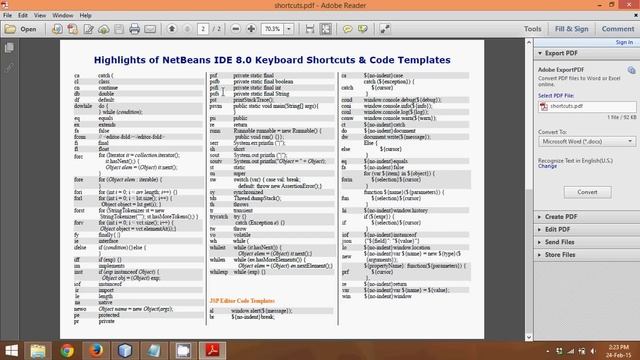Click the JSP Editor Code Templates heading
Screen dimensions: 640x360
click(242, 301)
